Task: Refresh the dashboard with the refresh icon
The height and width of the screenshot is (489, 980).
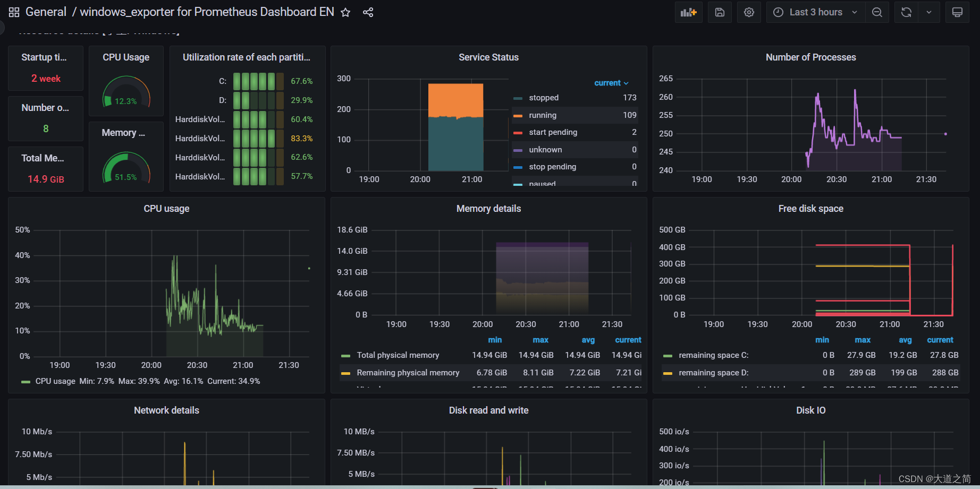Action: point(906,12)
